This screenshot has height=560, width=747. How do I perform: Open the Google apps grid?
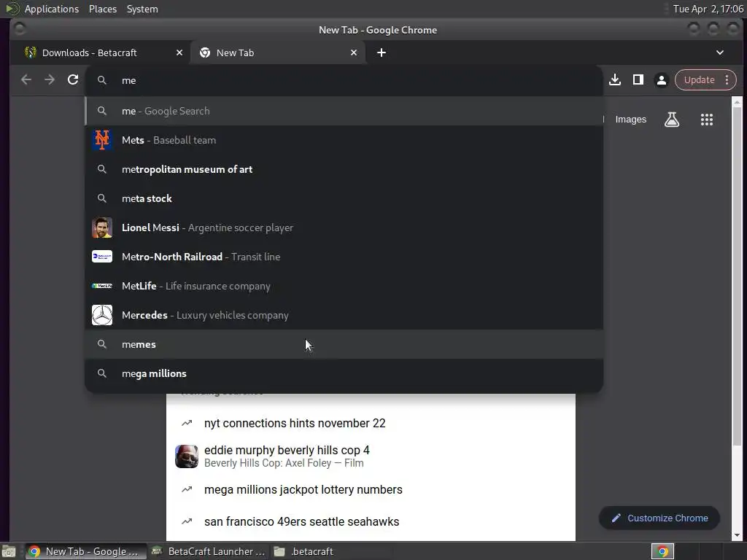coord(706,120)
